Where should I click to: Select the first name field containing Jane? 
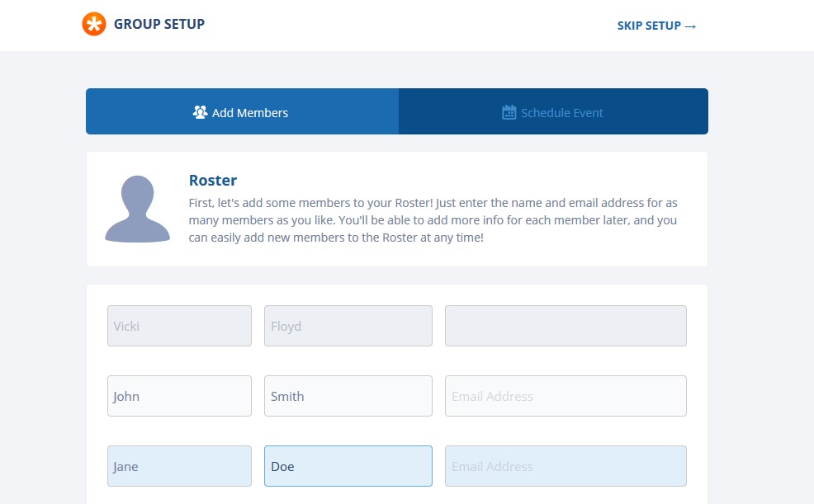click(179, 466)
